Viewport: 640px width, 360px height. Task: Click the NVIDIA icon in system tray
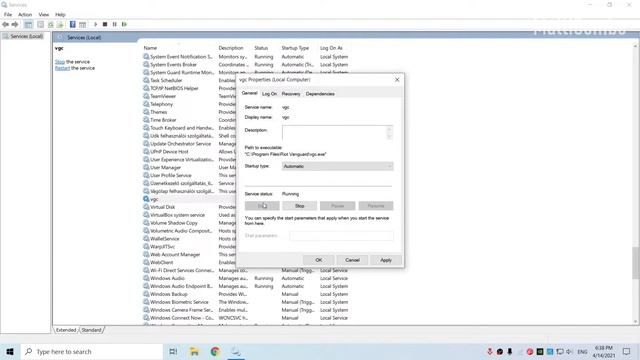[x=540, y=351]
